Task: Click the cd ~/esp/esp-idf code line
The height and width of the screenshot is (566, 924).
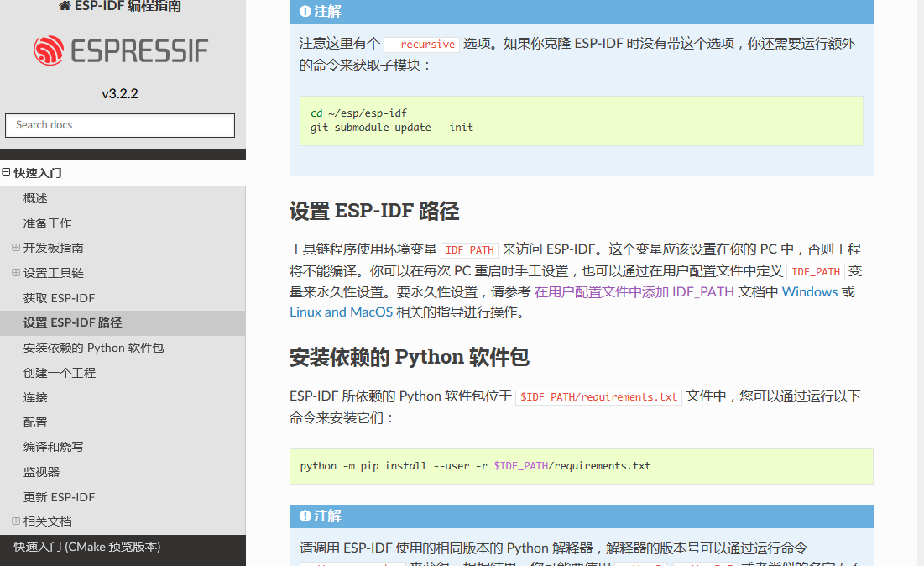Action: click(x=358, y=113)
